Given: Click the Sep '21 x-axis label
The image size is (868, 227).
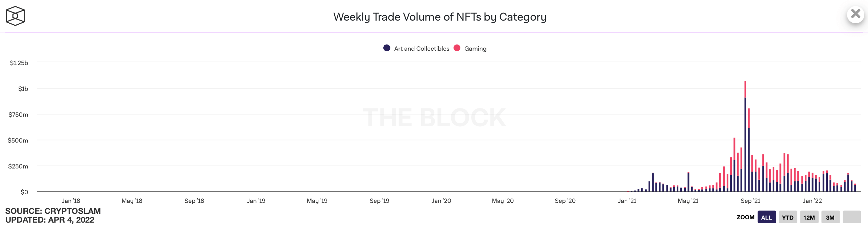Looking at the screenshot, I should 750,201.
